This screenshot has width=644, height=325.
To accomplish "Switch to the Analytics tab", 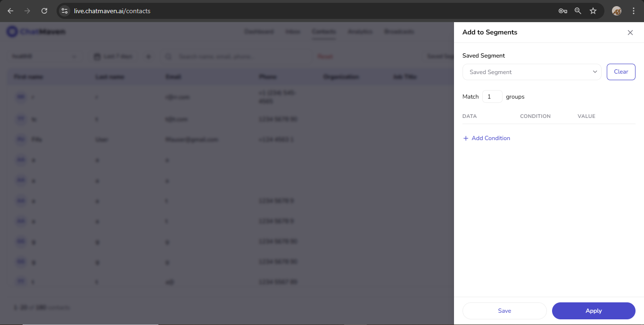I will pyautogui.click(x=360, y=32).
